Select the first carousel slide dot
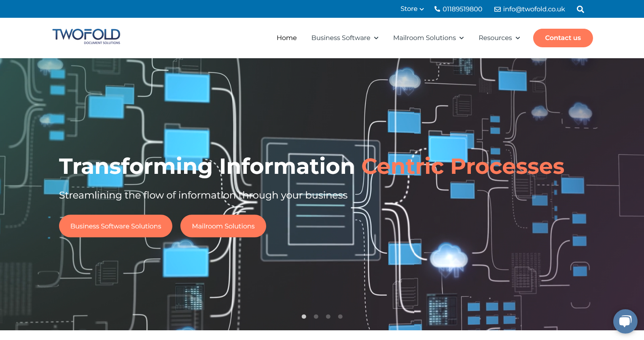644x340 pixels. point(304,317)
